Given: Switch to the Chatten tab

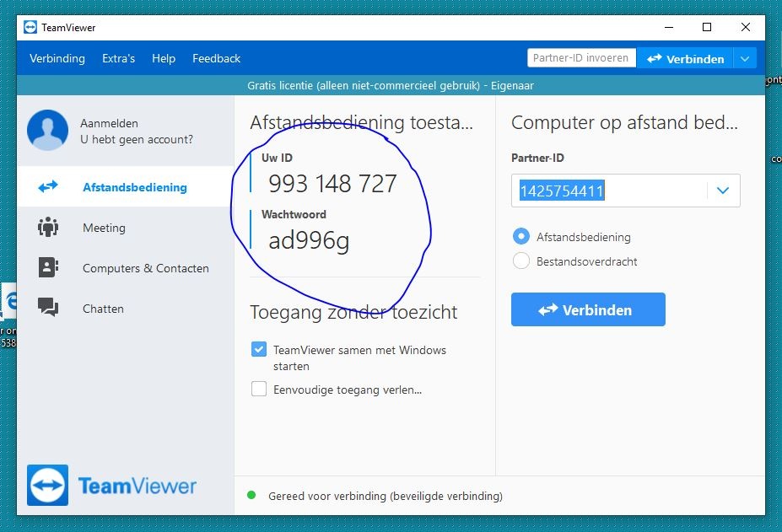Looking at the screenshot, I should point(125,308).
